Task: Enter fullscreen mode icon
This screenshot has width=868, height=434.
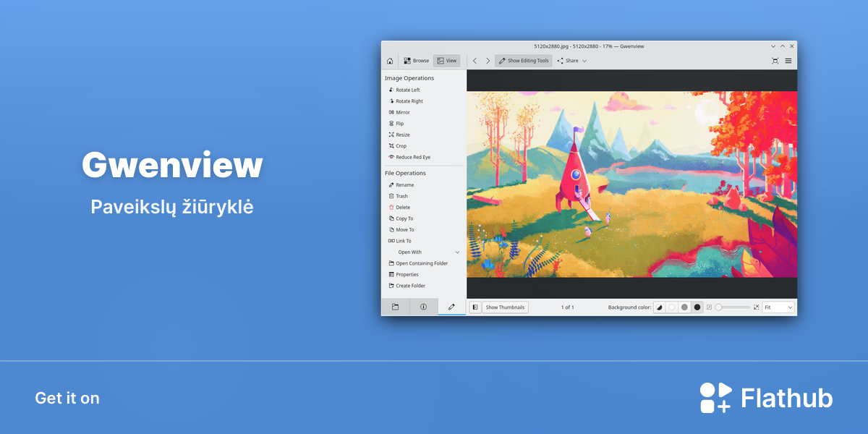Action: 775,61
